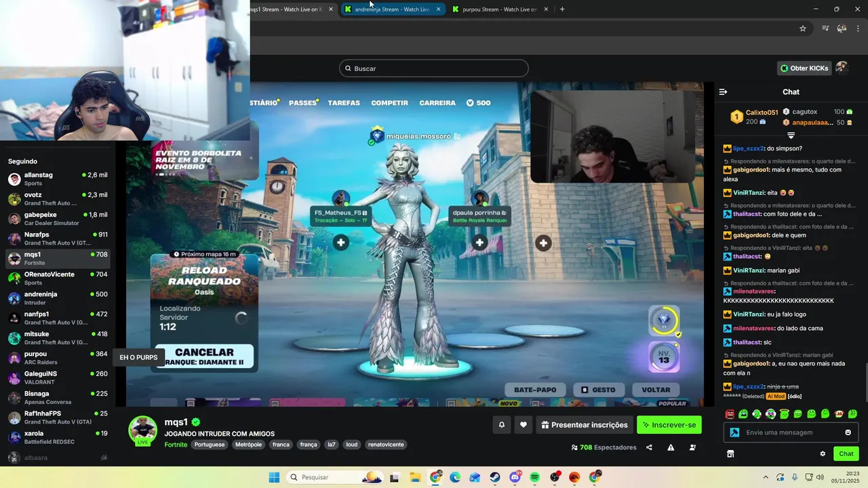Bookmark page with star icon

(x=803, y=28)
